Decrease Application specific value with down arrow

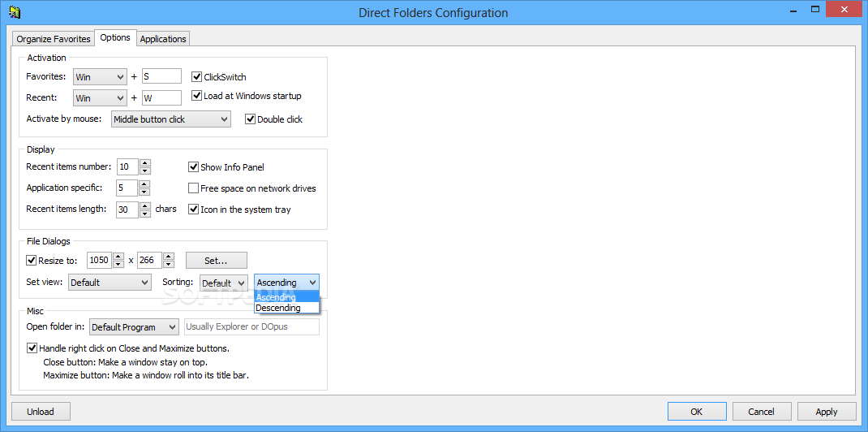click(144, 192)
